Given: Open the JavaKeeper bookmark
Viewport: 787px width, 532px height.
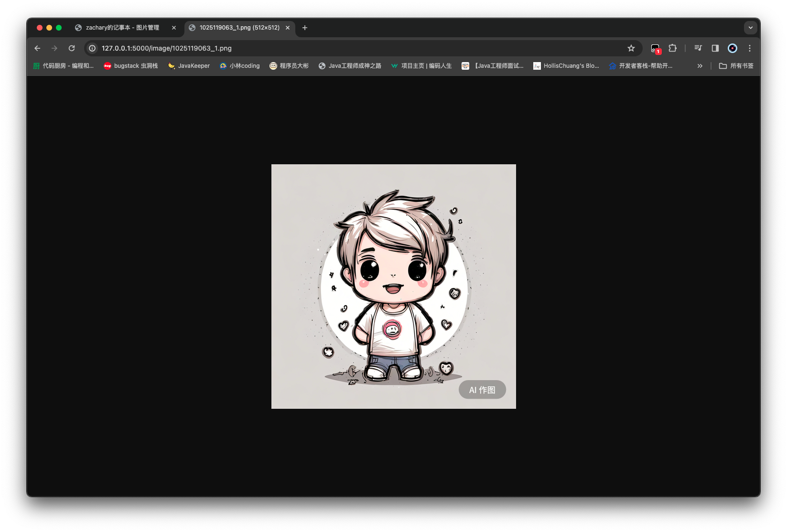Looking at the screenshot, I should click(x=189, y=66).
